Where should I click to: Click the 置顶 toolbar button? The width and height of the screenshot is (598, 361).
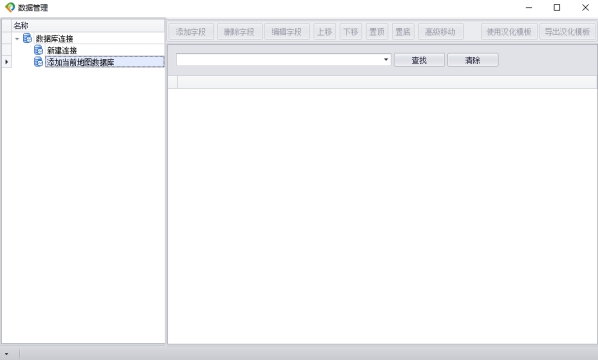pos(377,32)
